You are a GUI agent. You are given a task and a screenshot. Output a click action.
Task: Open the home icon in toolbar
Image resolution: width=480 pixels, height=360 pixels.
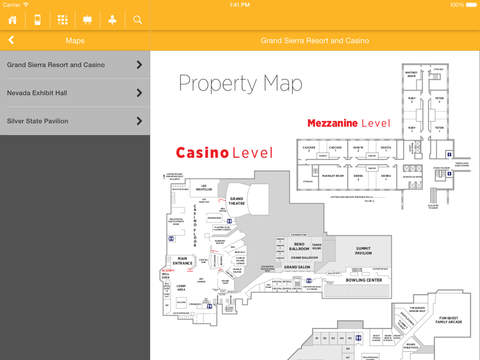tap(12, 20)
